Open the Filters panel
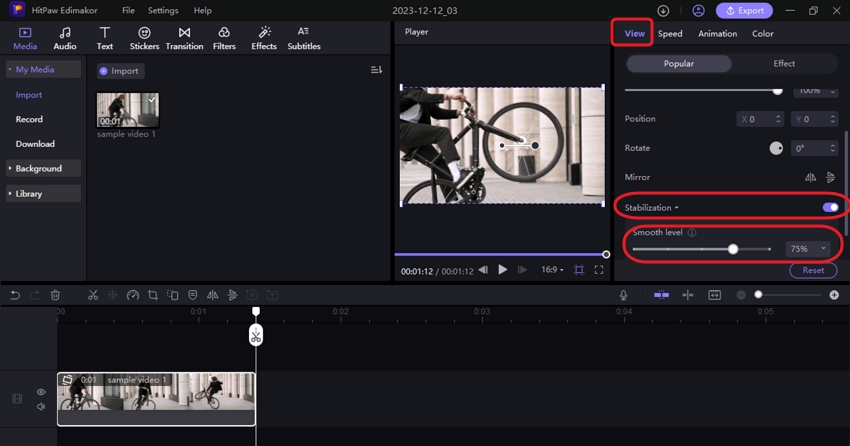 (x=224, y=39)
